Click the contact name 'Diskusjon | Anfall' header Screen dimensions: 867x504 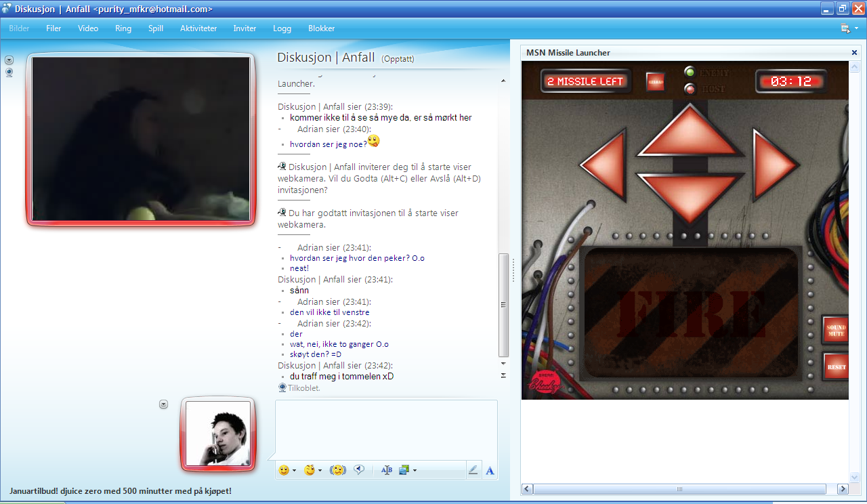(x=326, y=58)
